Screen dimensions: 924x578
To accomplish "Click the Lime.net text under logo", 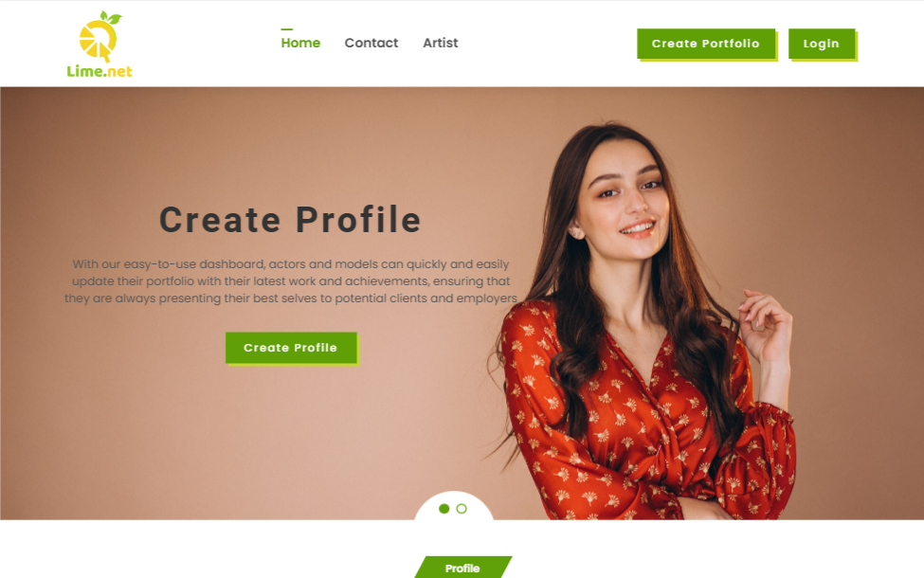I will click(x=100, y=71).
